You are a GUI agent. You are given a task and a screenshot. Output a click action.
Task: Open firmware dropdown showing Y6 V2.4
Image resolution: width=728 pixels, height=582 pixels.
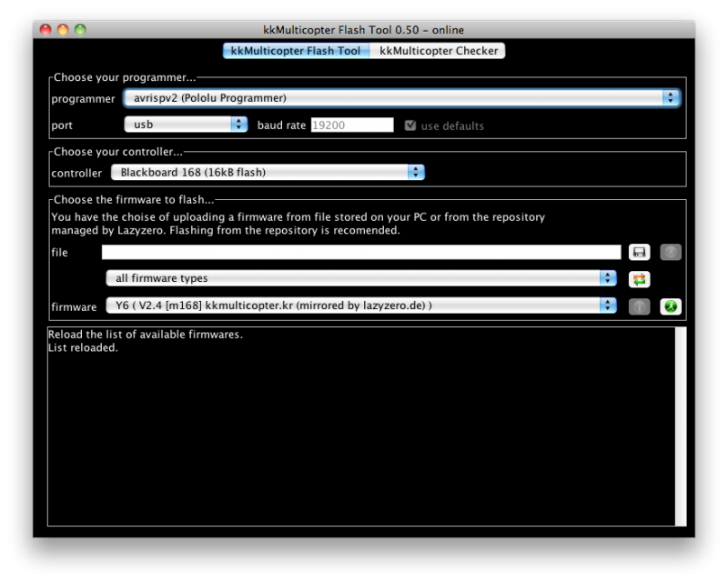tap(360, 306)
